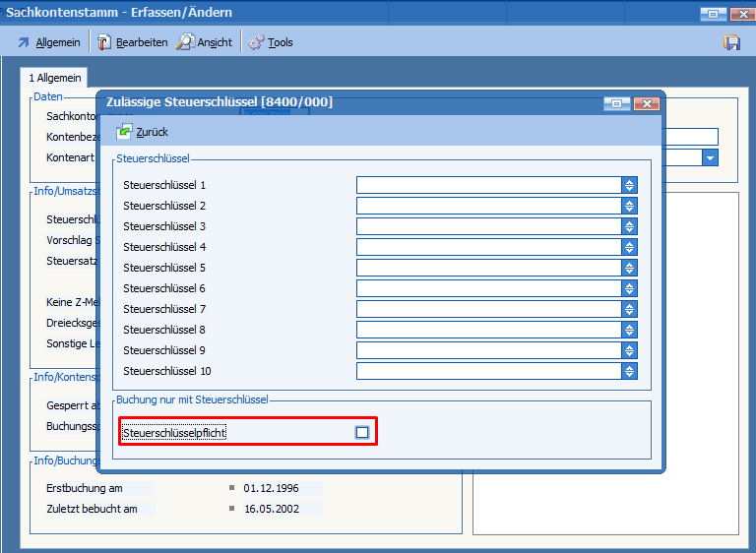Click into Steuerschlüssel 7 input field
Viewport: 756px width, 553px height.
click(487, 309)
